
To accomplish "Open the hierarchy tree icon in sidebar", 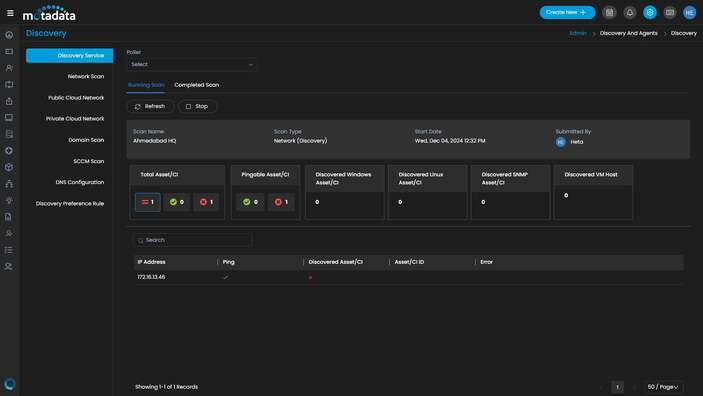I will point(9,184).
